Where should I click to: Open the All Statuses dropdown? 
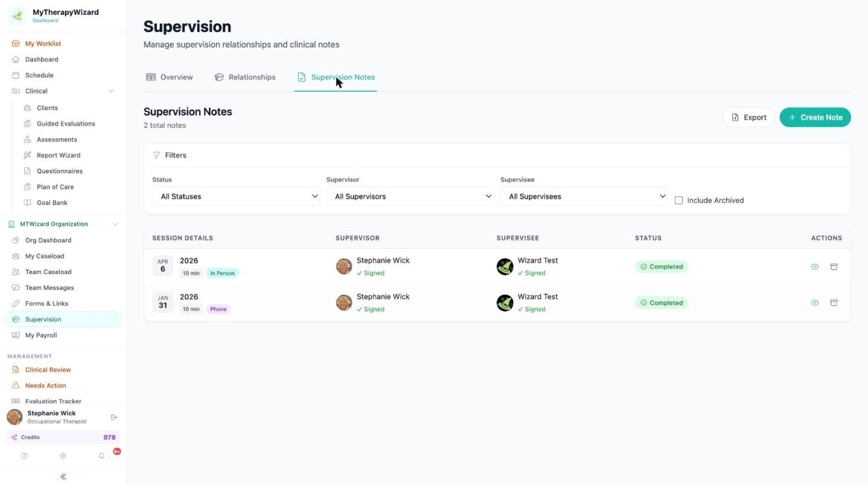[x=236, y=197]
